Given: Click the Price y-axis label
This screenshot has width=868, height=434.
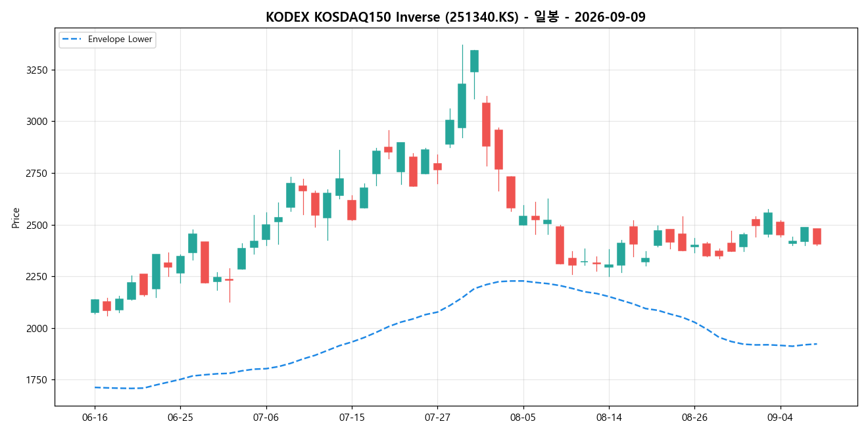Looking at the screenshot, I should (x=16, y=217).
